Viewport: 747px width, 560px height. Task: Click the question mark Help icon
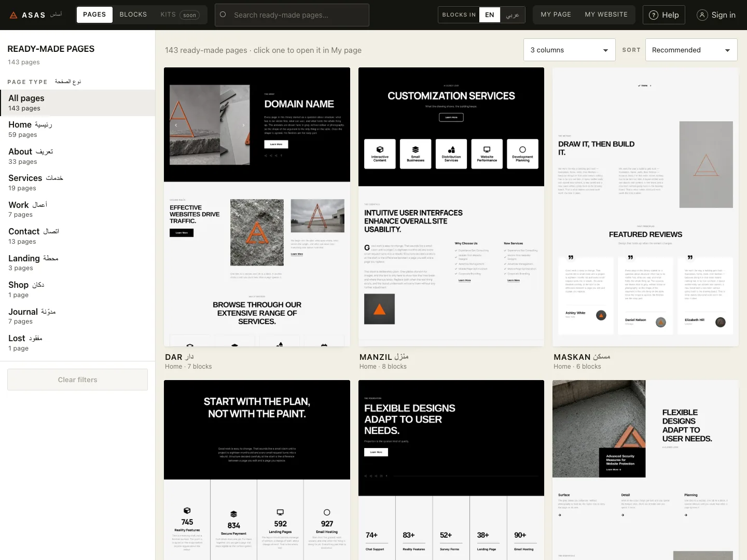coord(654,15)
